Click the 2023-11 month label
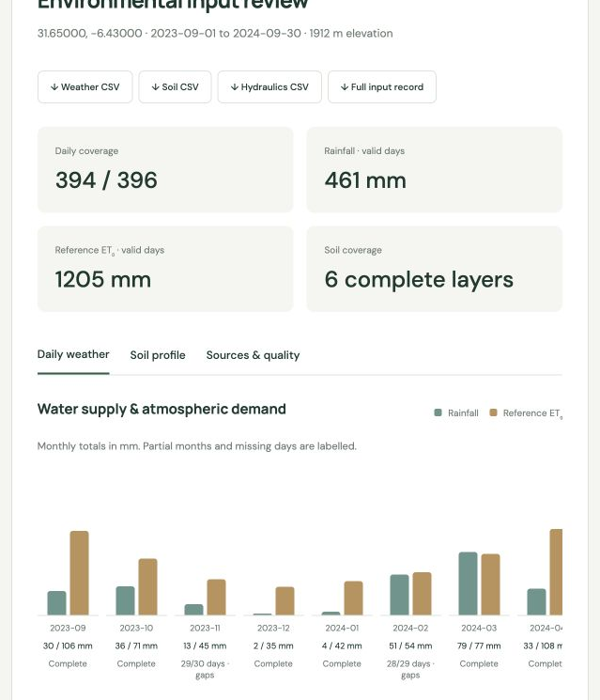 click(x=205, y=629)
